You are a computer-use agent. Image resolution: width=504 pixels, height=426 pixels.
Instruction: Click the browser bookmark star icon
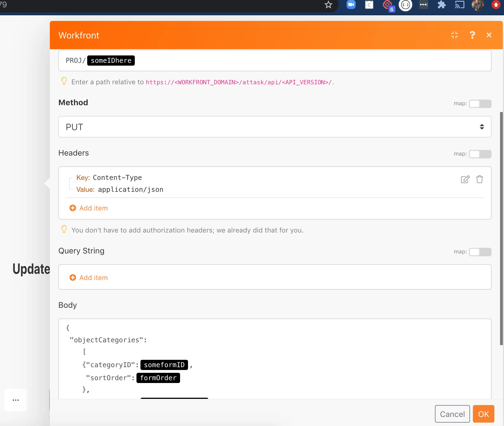328,5
